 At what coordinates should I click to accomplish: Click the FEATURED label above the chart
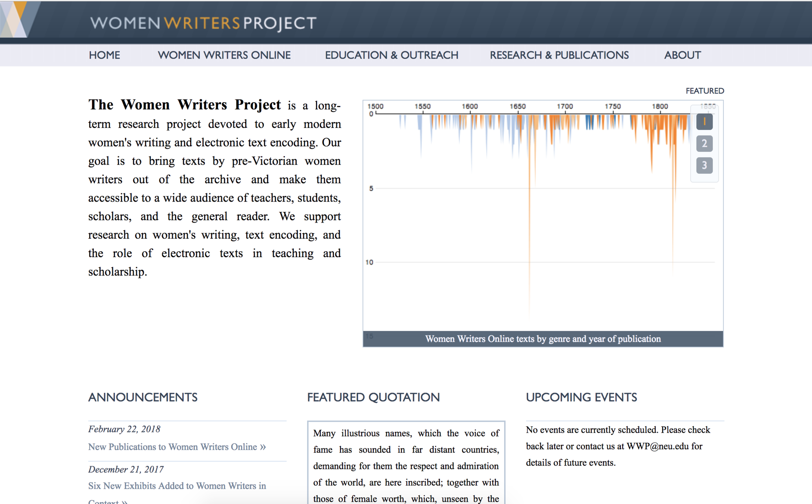pyautogui.click(x=704, y=91)
